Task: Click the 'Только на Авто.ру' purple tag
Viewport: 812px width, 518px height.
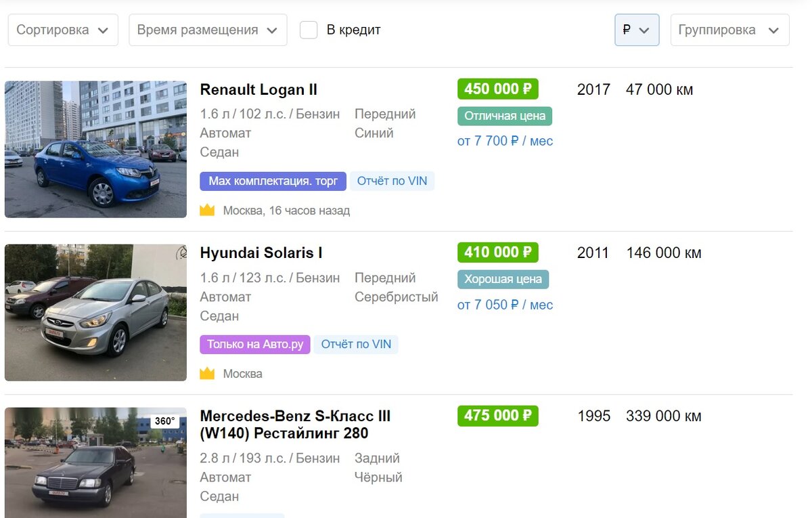Action: coord(254,345)
